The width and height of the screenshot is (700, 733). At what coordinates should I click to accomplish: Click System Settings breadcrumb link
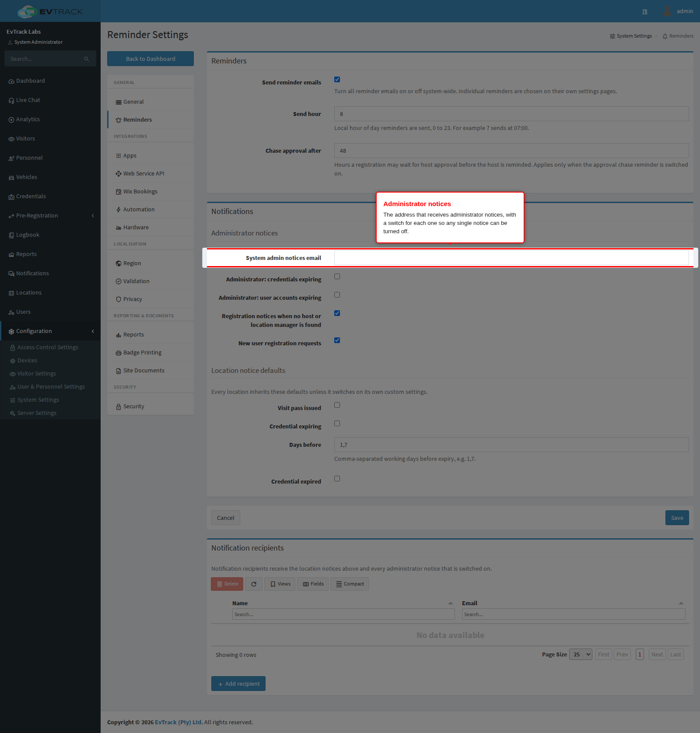click(x=631, y=36)
